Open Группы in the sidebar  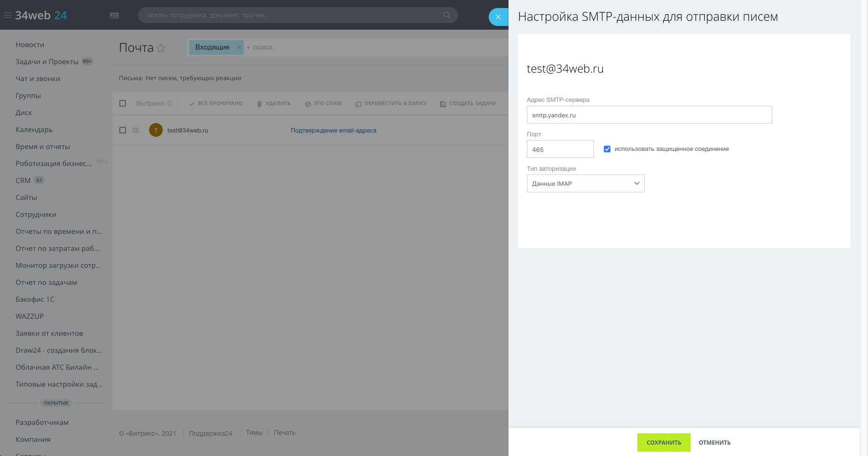click(x=28, y=96)
